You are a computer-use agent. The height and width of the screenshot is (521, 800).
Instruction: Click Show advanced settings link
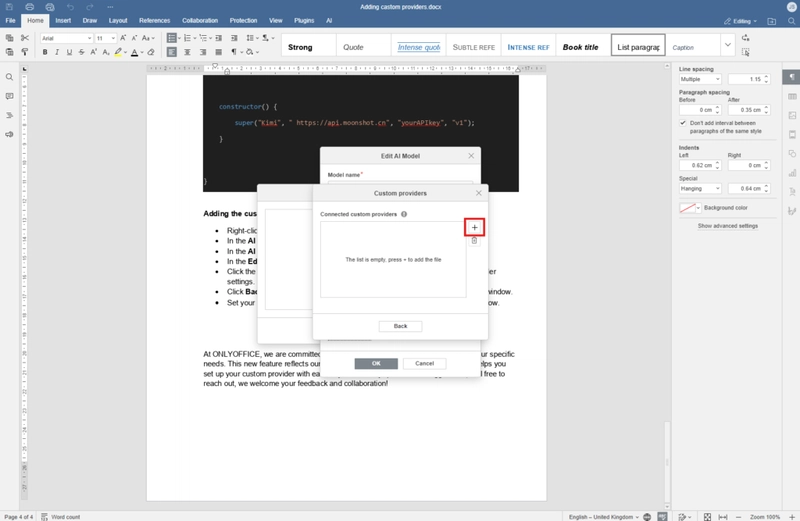click(x=728, y=226)
